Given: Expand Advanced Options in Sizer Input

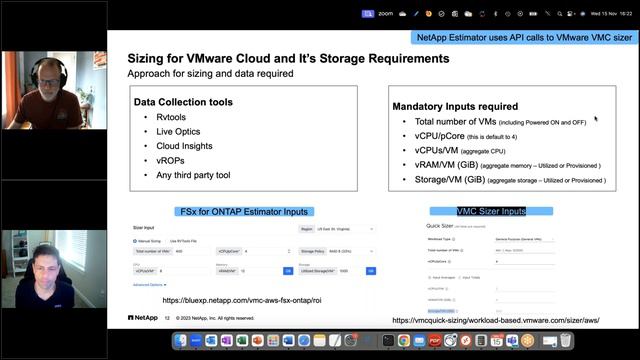Looking at the screenshot, I should [149, 285].
